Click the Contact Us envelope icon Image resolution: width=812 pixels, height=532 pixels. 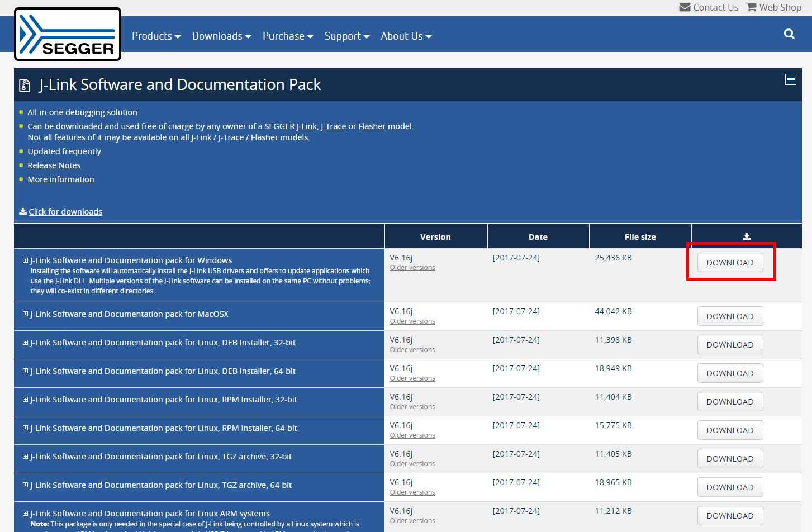pos(685,7)
